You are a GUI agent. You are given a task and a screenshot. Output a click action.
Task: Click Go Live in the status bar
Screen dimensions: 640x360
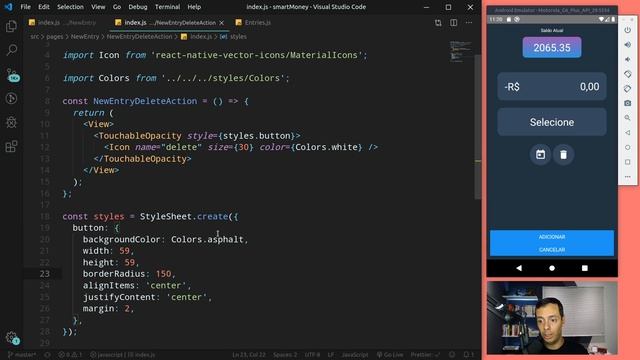[390, 355]
